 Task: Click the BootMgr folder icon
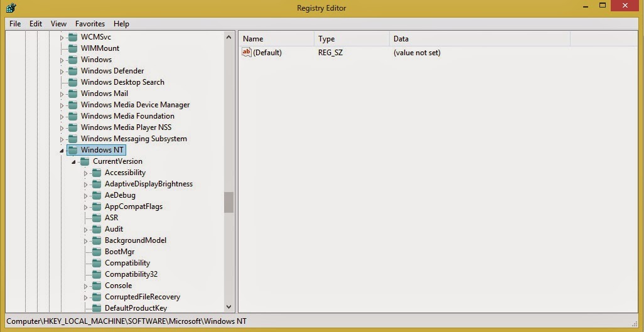97,252
